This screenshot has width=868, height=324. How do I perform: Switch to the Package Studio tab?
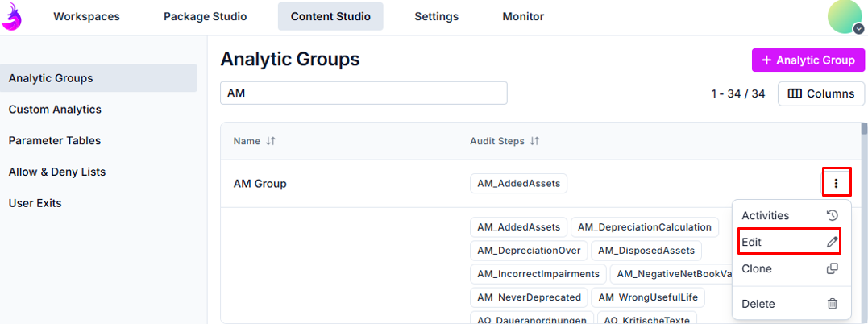205,16
